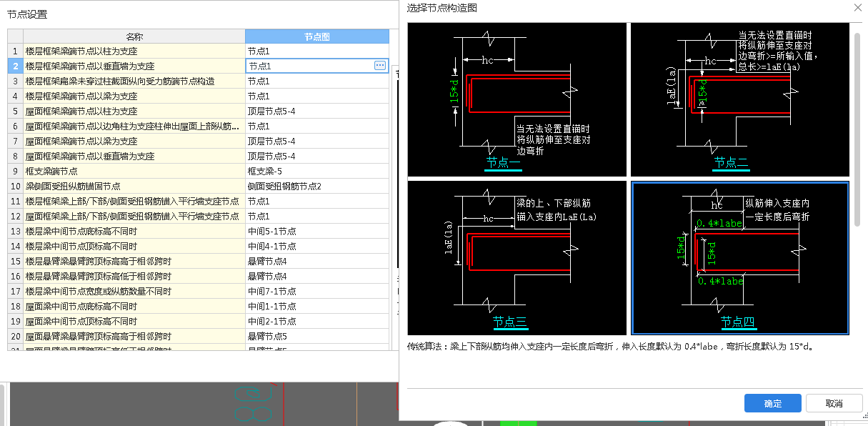Close the 选择节点构造图 dialog
868x426 pixels.
(857, 7)
